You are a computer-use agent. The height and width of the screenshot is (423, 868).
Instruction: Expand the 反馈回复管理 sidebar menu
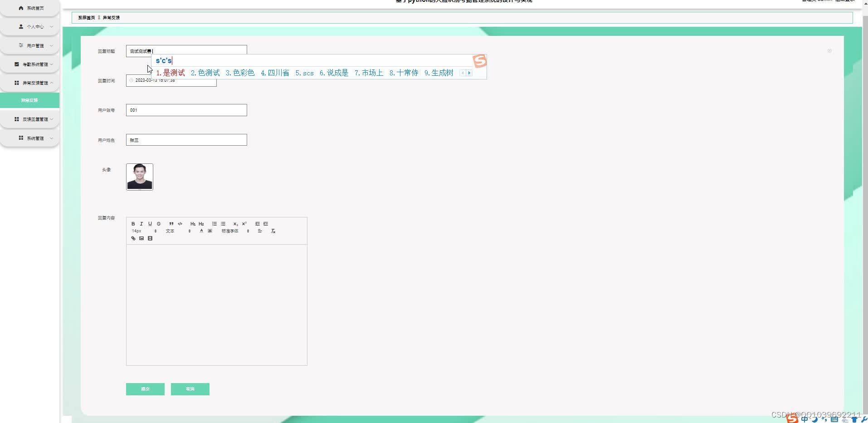click(x=30, y=119)
